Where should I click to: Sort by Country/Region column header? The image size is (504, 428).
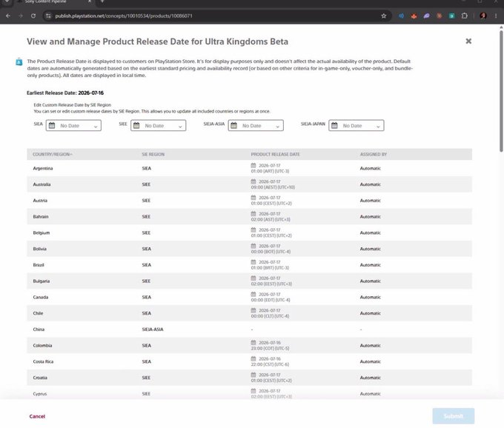pyautogui.click(x=53, y=155)
